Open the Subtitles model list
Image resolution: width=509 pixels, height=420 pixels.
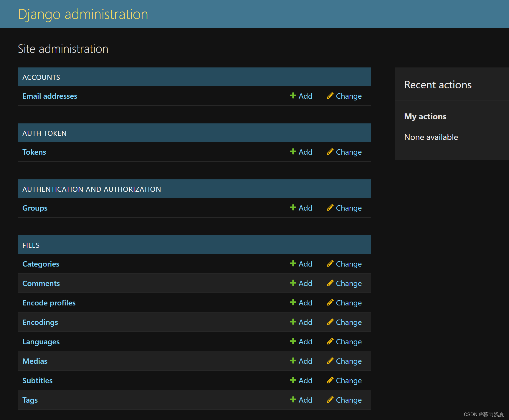coord(37,381)
